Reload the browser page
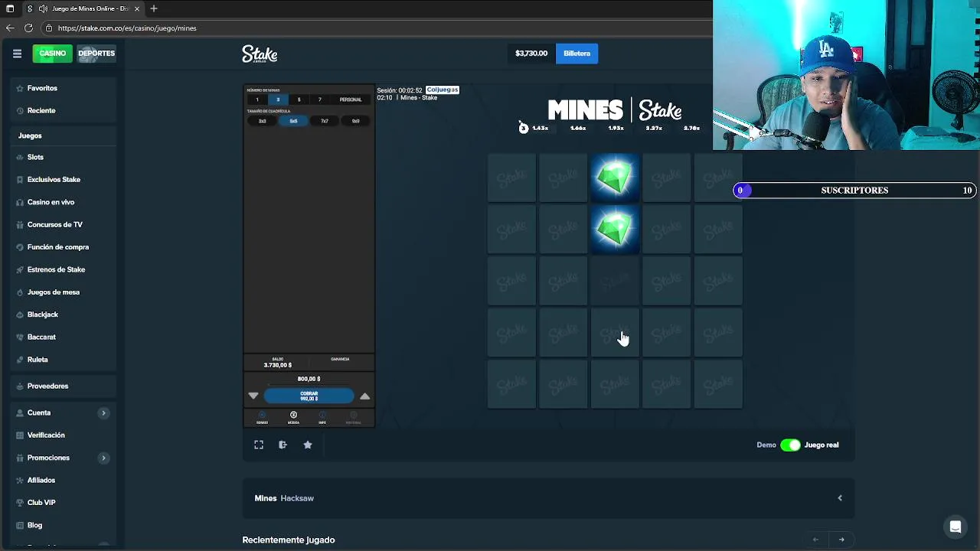Screen dimensions: 980x551 tap(28, 28)
